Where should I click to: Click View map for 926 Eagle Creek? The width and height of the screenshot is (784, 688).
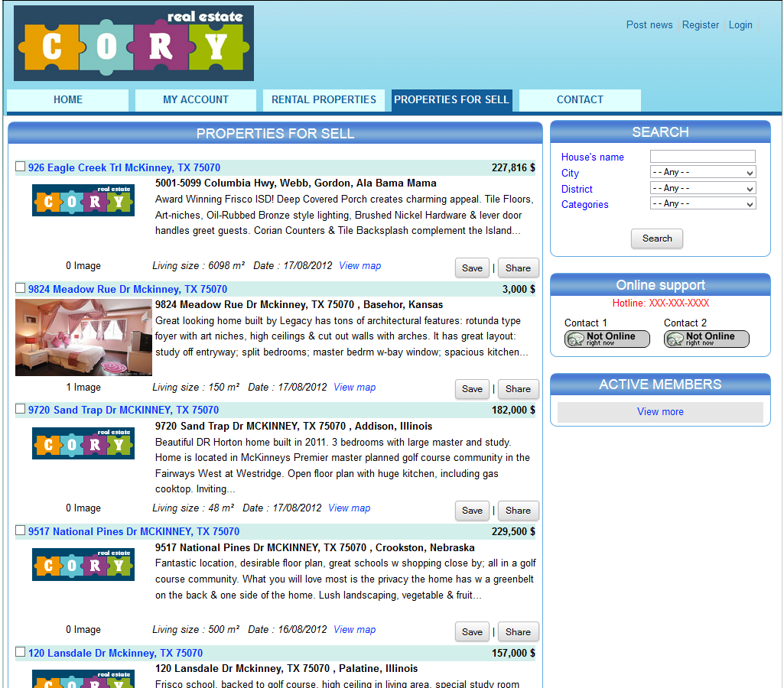(359, 266)
